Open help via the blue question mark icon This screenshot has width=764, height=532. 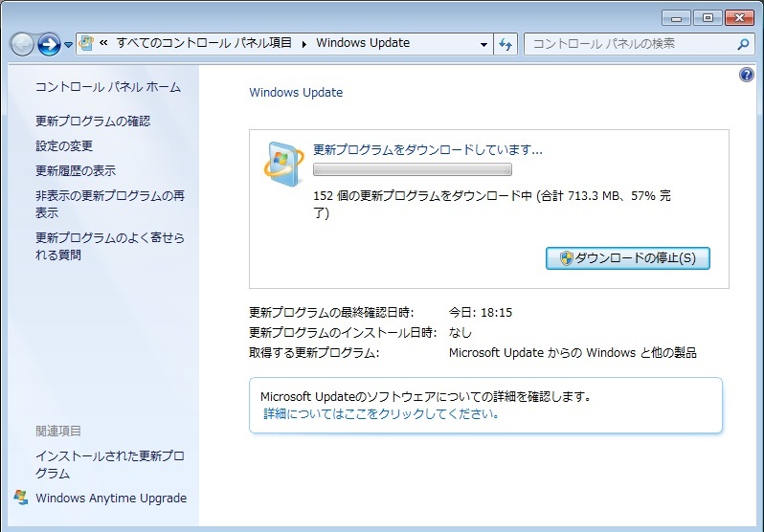coord(747,75)
